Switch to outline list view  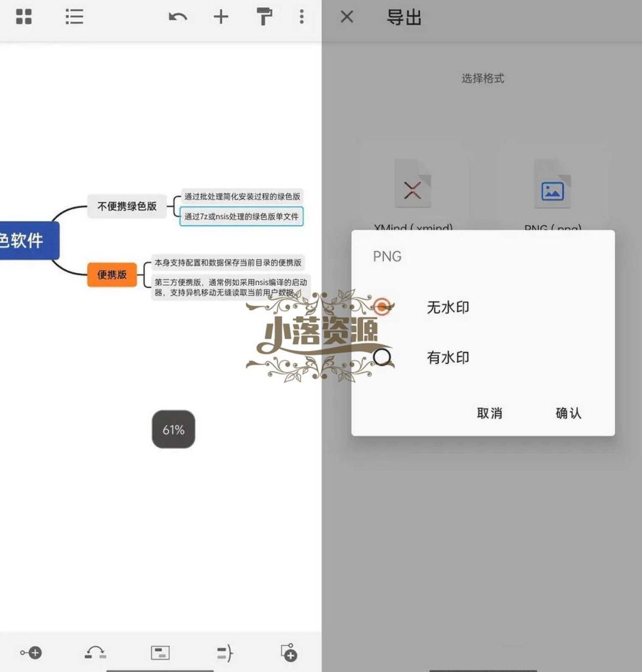tap(74, 16)
